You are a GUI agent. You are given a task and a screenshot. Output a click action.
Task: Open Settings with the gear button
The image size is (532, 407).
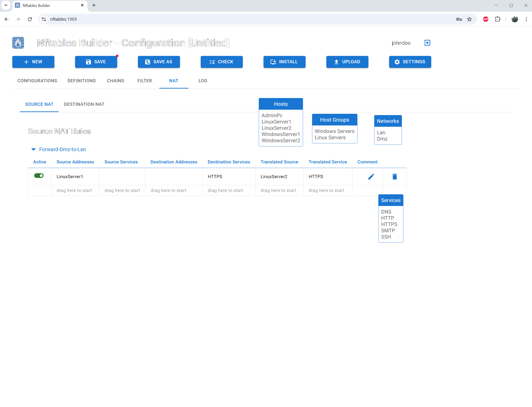pos(410,62)
